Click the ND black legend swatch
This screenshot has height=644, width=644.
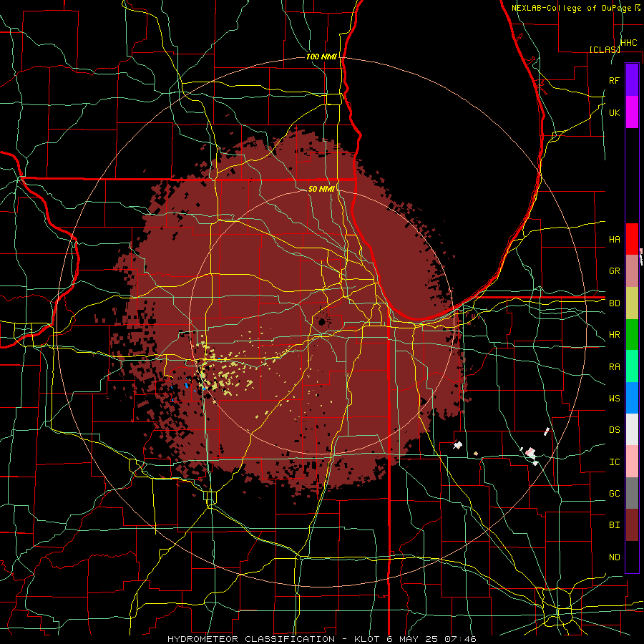tap(632, 557)
